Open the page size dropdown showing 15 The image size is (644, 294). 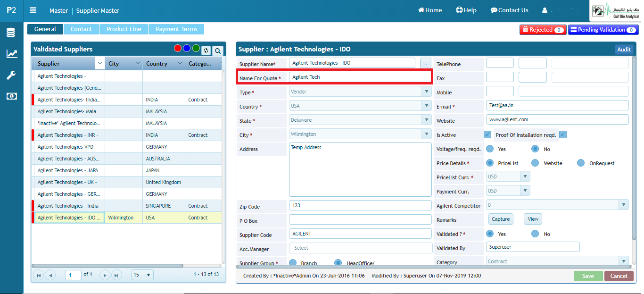coord(142,275)
